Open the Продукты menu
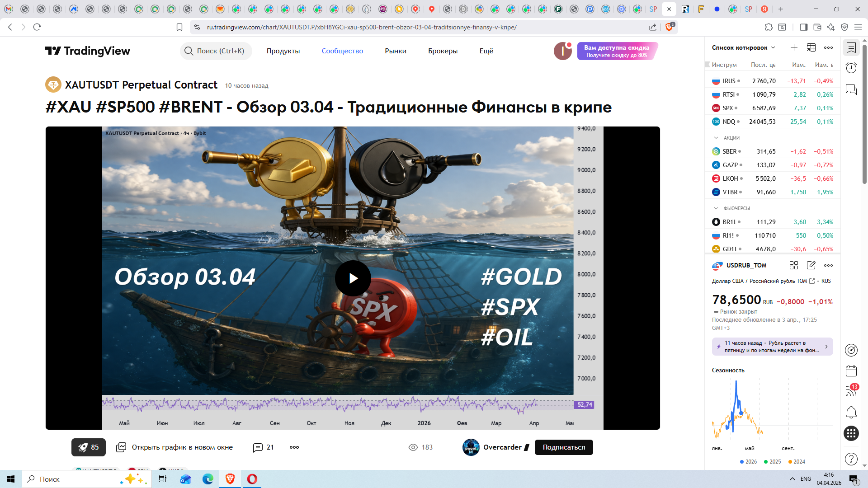The image size is (868, 488). (283, 51)
